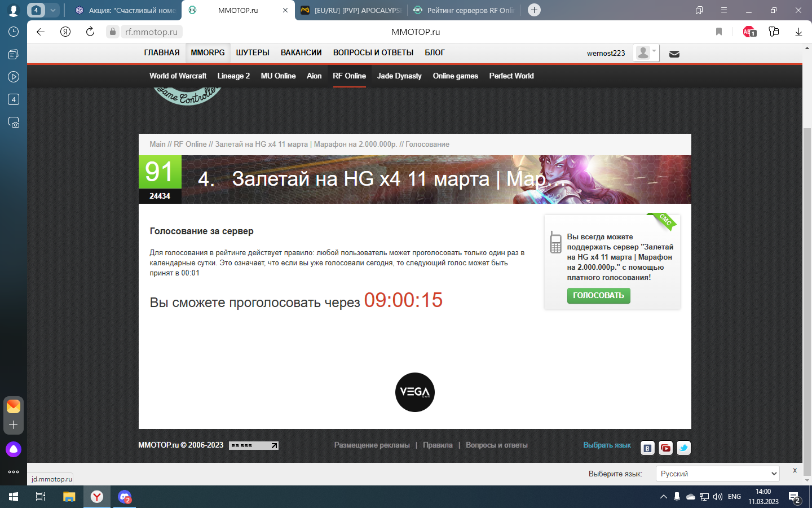
Task: Open the Twitter social icon
Action: (683, 448)
